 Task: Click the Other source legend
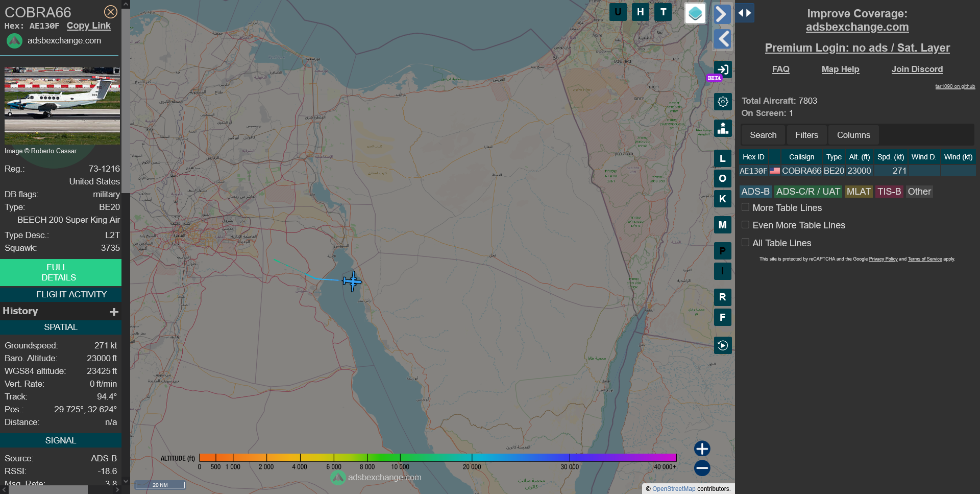point(919,192)
